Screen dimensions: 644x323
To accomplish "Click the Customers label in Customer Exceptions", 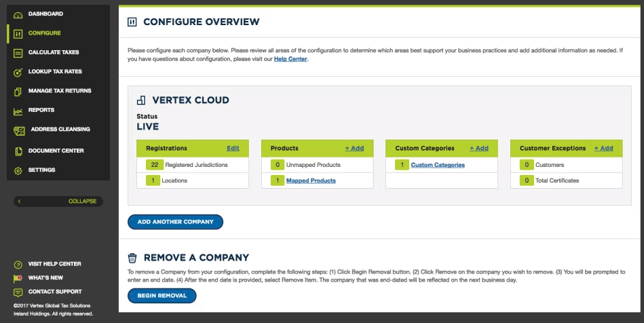I will point(550,165).
